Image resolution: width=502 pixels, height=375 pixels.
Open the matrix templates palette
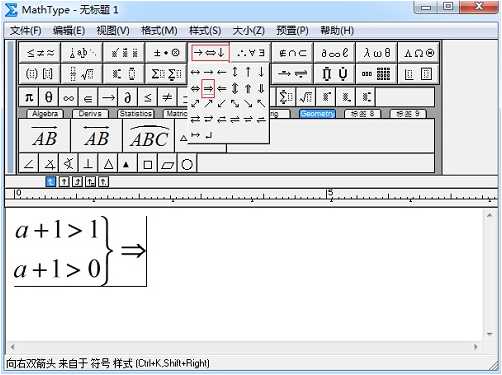(376, 73)
